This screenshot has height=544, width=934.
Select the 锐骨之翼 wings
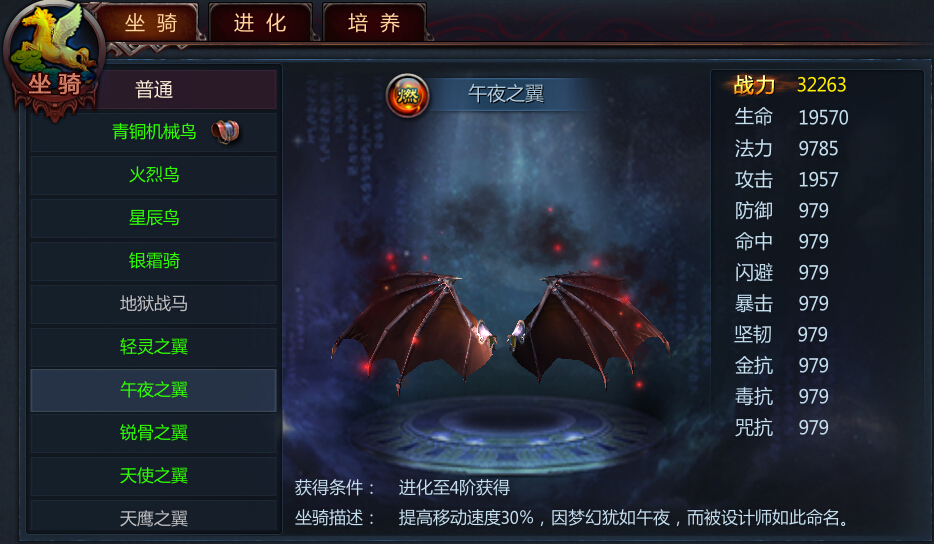point(154,433)
